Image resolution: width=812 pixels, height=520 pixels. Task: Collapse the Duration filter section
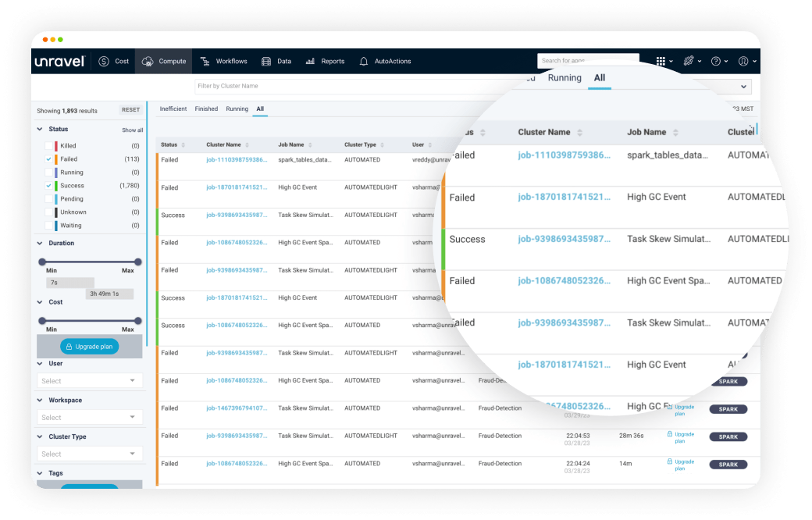(40, 243)
